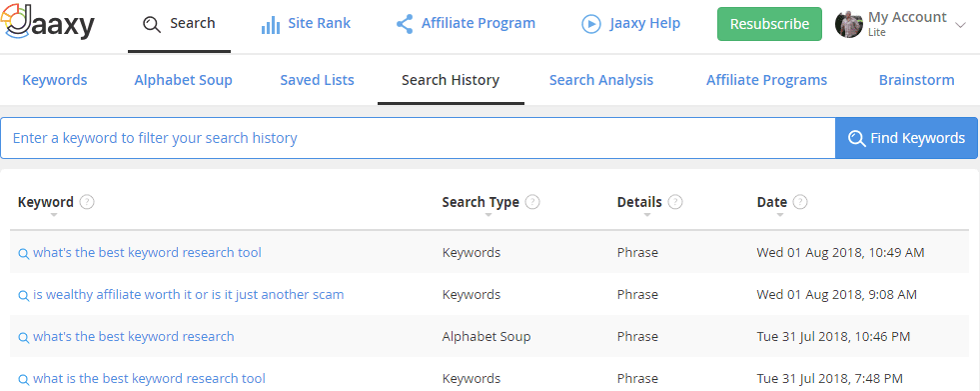Open "what's the best keyword research" link

pyautogui.click(x=134, y=336)
